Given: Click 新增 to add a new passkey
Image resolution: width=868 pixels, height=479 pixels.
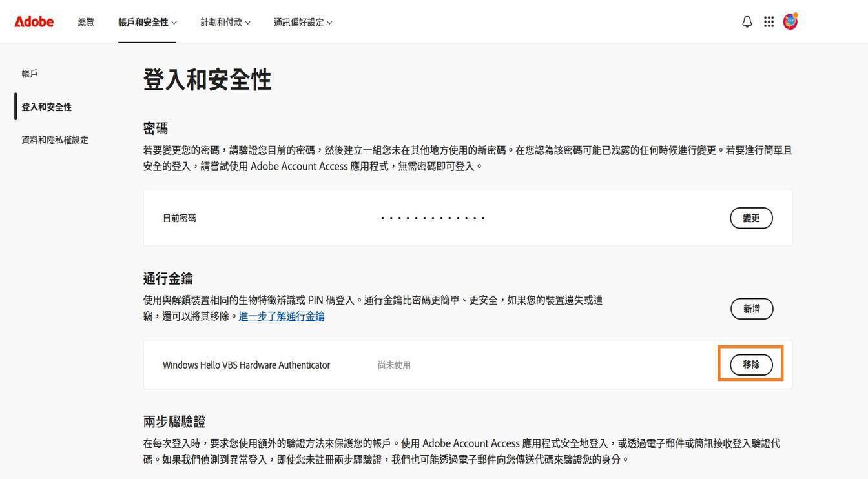Looking at the screenshot, I should point(751,309).
